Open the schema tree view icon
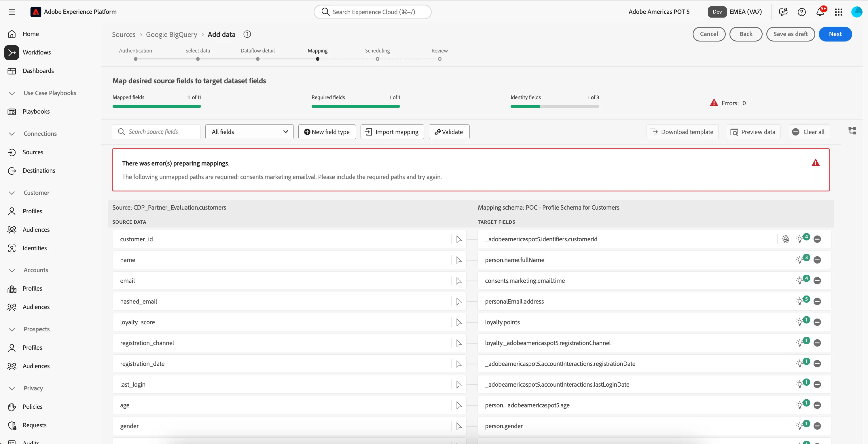 (852, 131)
